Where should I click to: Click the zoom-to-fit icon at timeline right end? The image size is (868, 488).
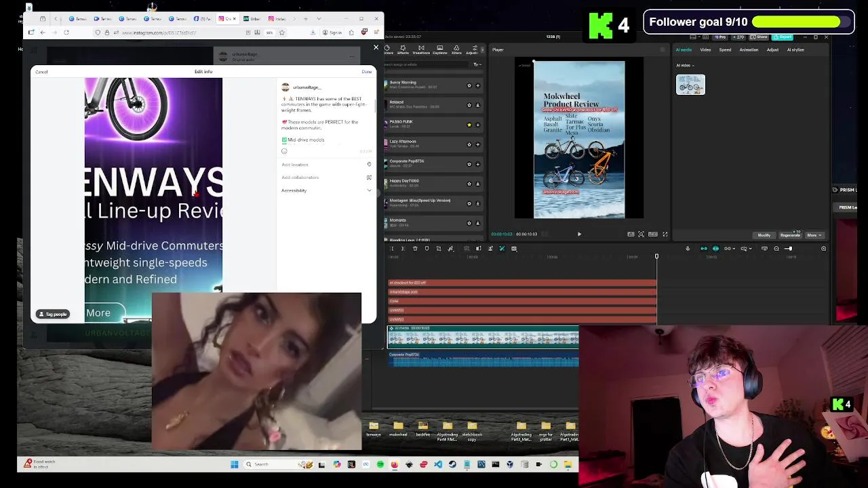point(824,249)
